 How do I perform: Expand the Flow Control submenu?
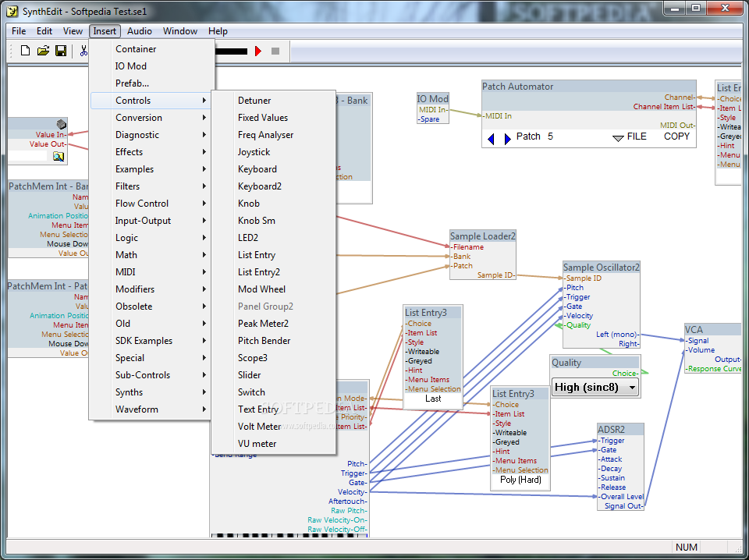point(151,204)
